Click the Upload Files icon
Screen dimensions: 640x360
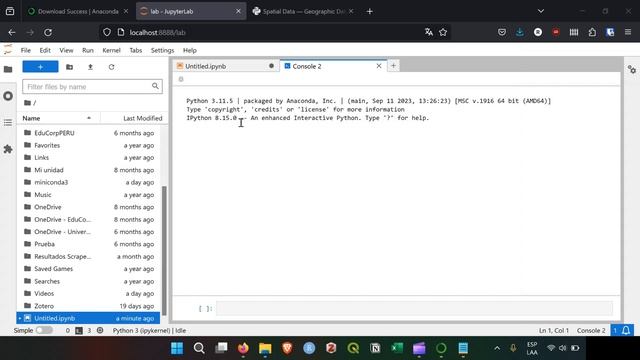click(90, 67)
